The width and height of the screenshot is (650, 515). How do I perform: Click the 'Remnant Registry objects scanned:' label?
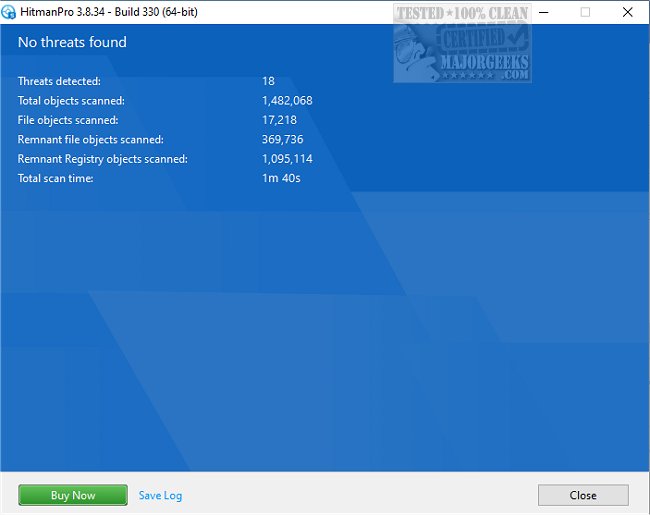(103, 159)
